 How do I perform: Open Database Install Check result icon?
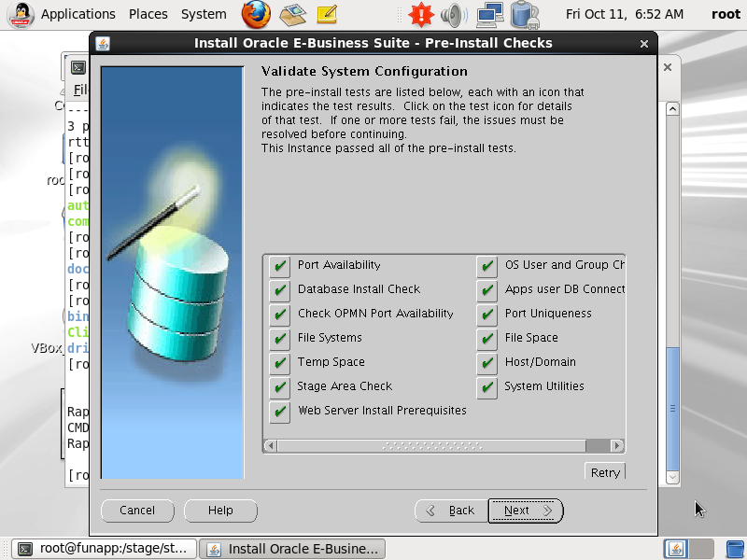pos(279,290)
